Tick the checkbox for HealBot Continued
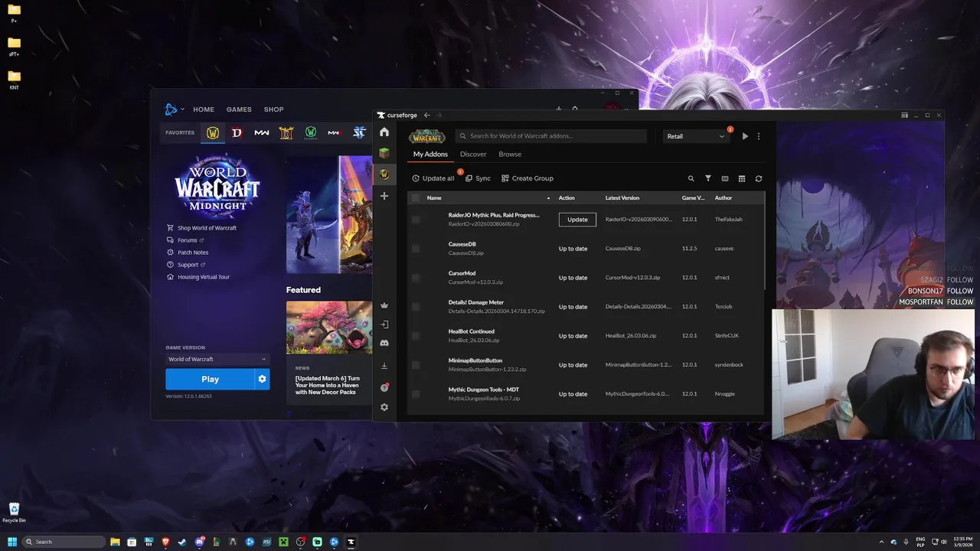 [416, 336]
